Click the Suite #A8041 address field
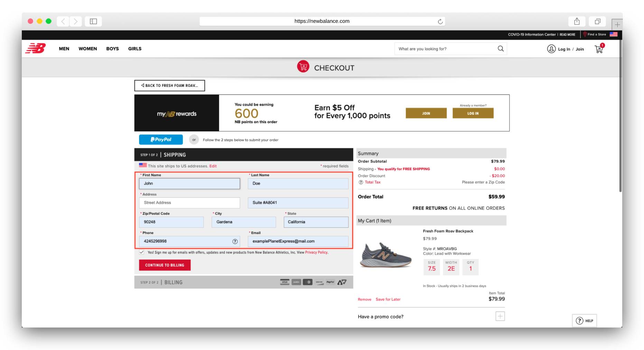Screen dimensions: 644x350 [298, 203]
